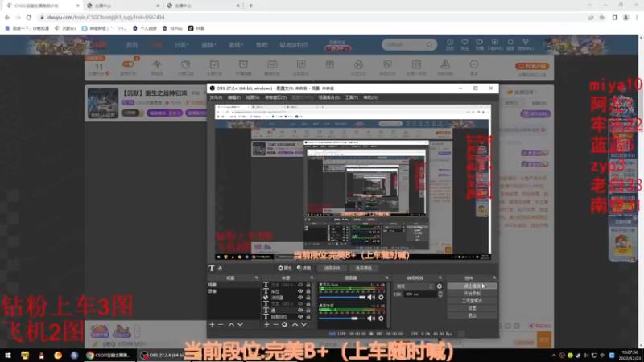The width and height of the screenshot is (644, 362).
Task: Open OBS 工具(T) menu
Action: (x=352, y=97)
